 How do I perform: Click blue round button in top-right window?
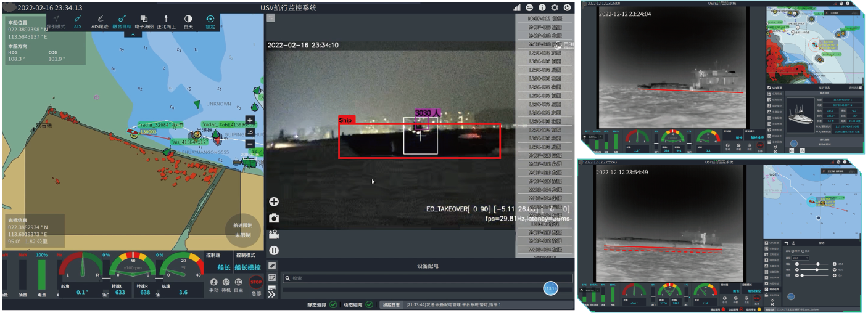[x=794, y=144]
